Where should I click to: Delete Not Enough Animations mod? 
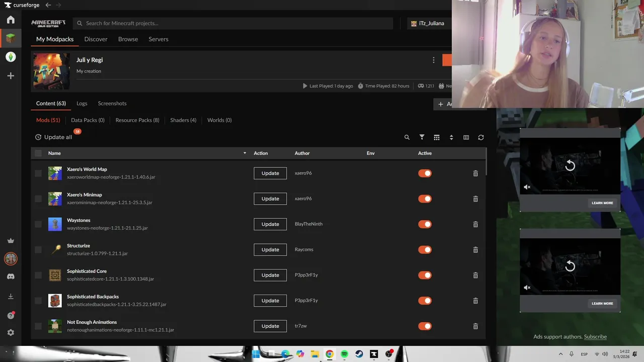coord(475,326)
